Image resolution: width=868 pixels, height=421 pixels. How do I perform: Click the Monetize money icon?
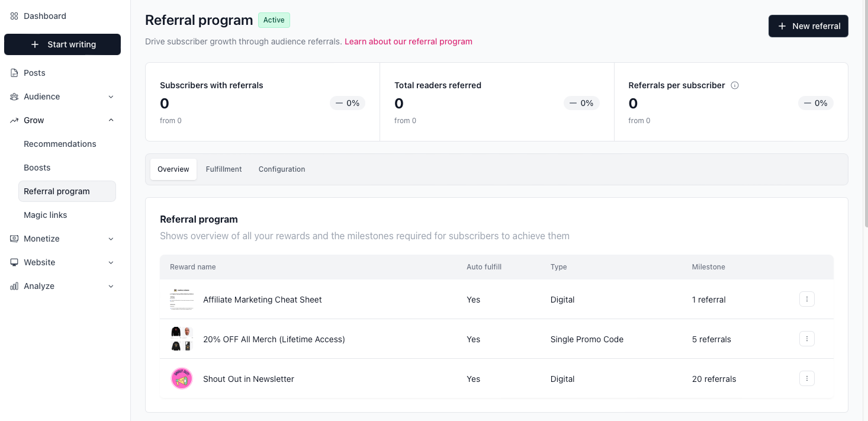14,239
